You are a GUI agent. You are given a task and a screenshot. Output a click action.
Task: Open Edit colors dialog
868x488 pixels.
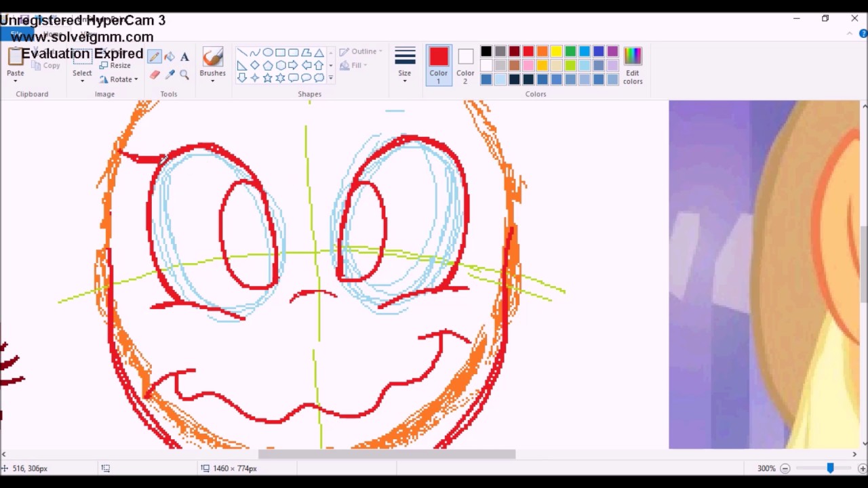[x=633, y=65]
